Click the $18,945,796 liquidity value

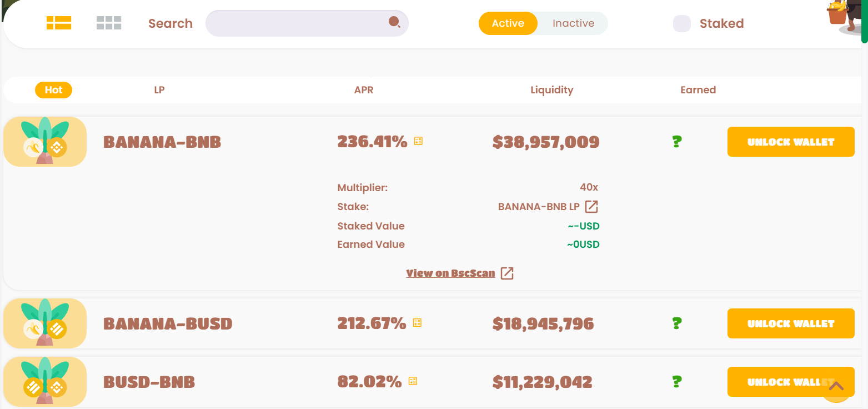[543, 323]
